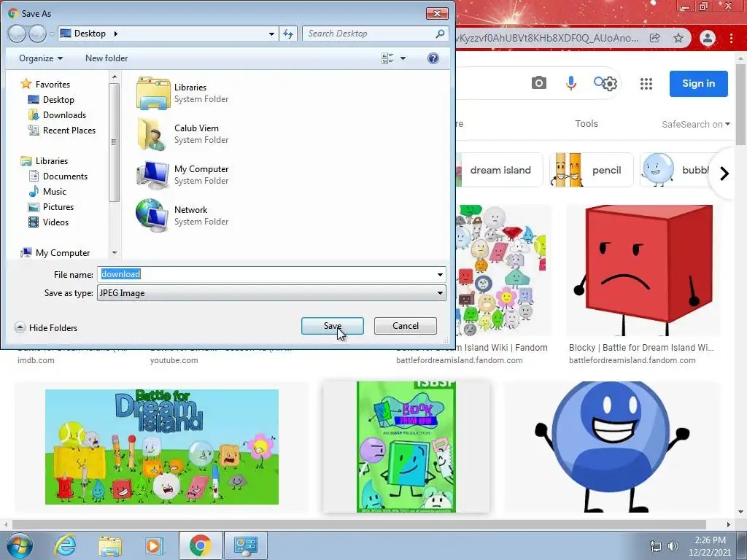Select the Network system folder icon
The height and width of the screenshot is (560, 747).
click(x=153, y=216)
